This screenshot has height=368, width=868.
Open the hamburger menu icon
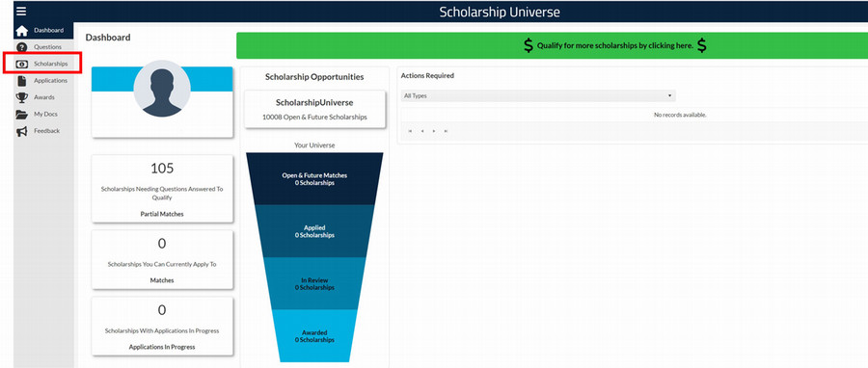pyautogui.click(x=21, y=11)
